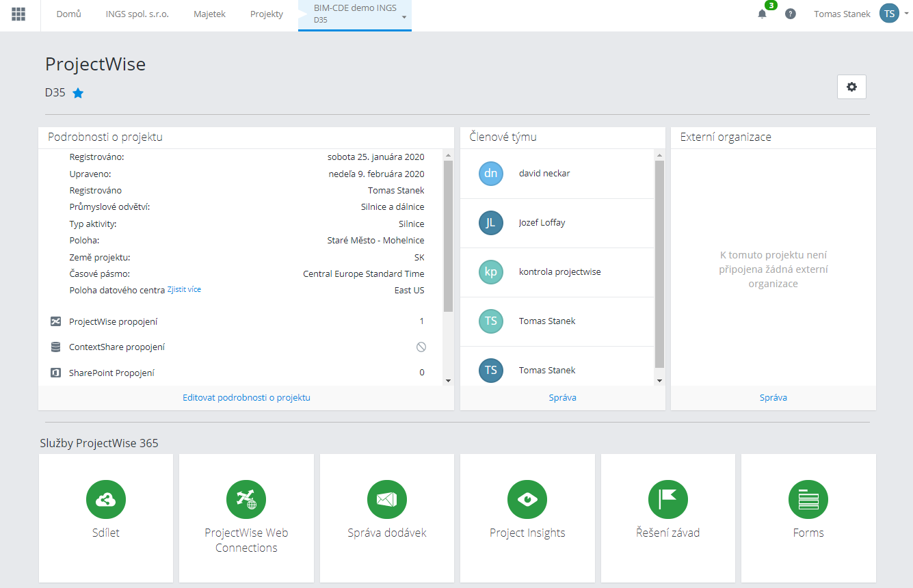Open Správa dodávek envelope icon
This screenshot has width=913, height=588.
(x=386, y=499)
